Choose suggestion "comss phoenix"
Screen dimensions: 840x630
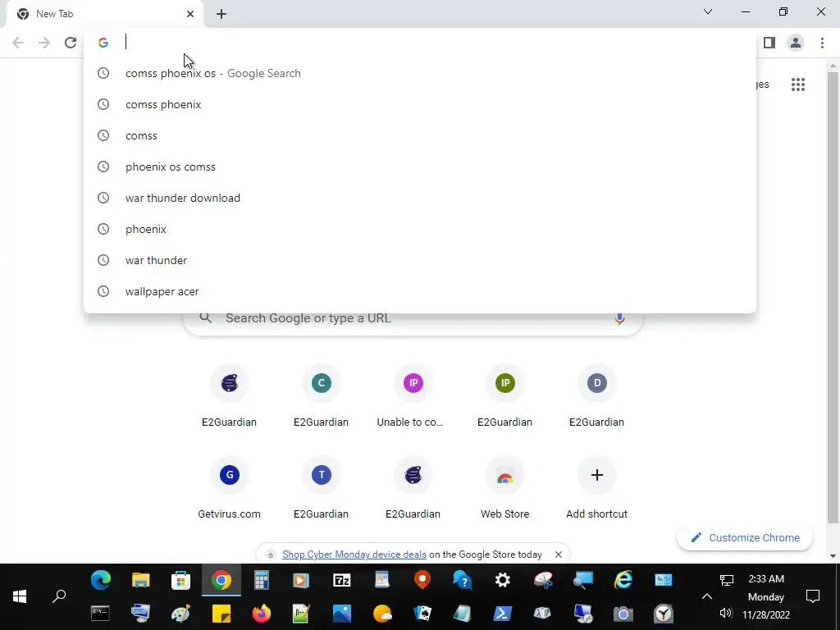point(420,104)
